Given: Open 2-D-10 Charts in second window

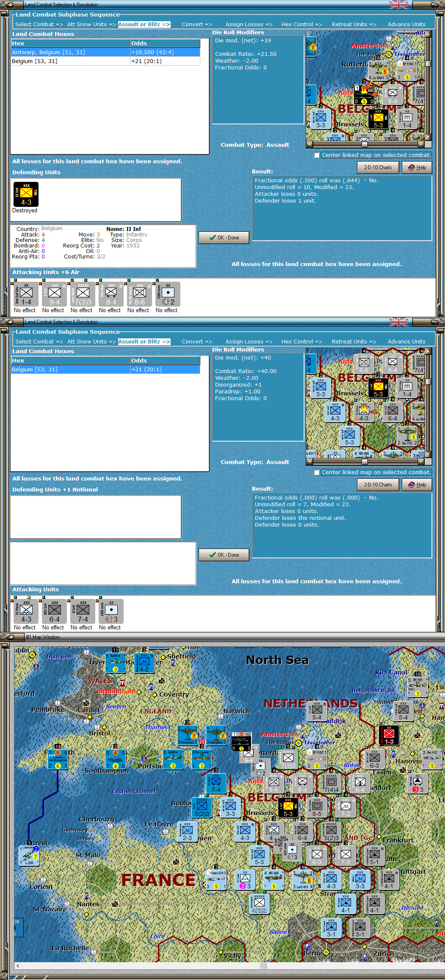Looking at the screenshot, I should point(378,485).
